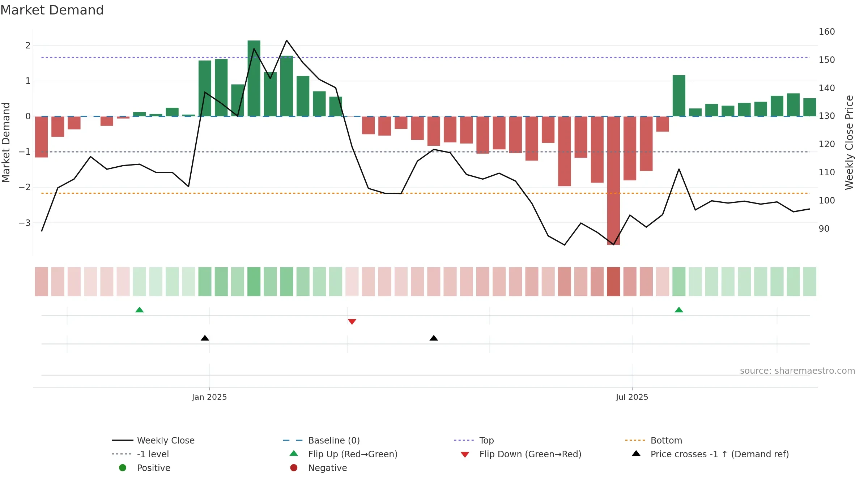Click the green Positive legend dot
Image resolution: width=868 pixels, height=488 pixels.
coord(123,468)
